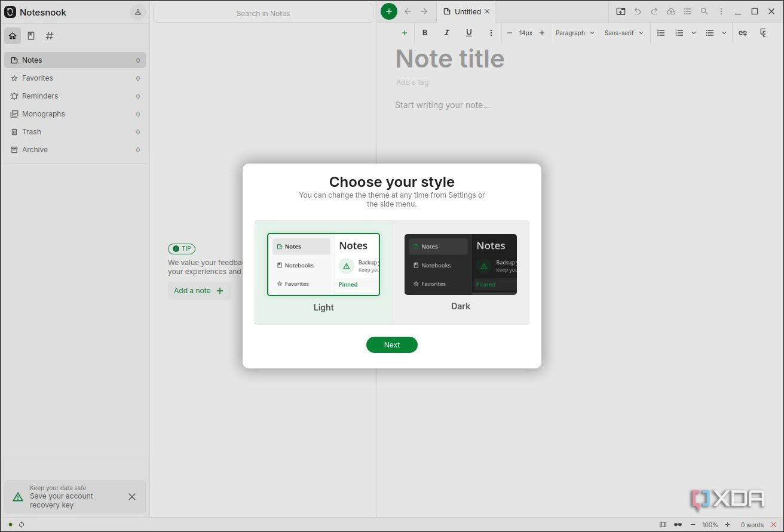784x532 pixels.
Task: Expand bullet list style options
Action: point(724,33)
